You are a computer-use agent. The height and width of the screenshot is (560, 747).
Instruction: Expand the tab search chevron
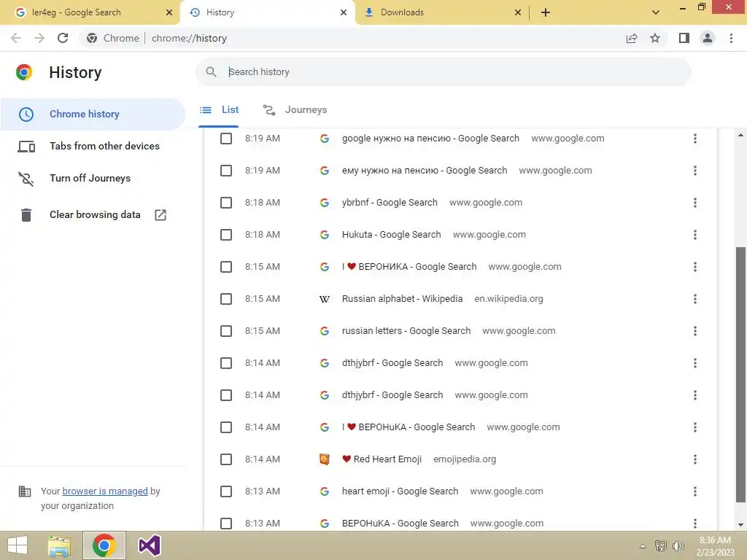656,12
